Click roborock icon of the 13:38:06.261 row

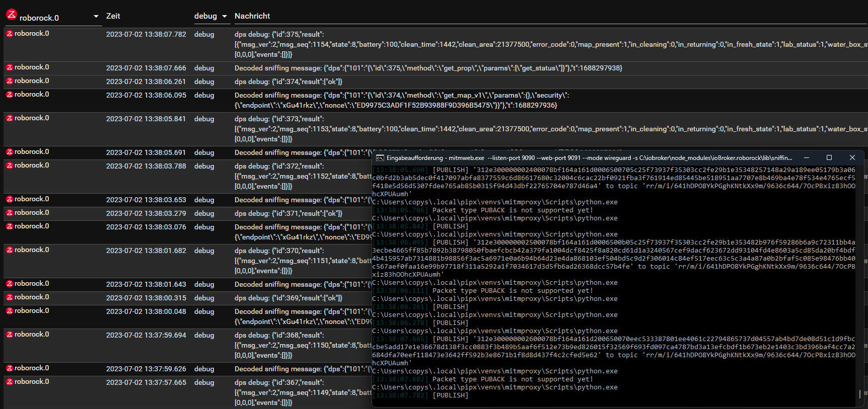click(10, 81)
